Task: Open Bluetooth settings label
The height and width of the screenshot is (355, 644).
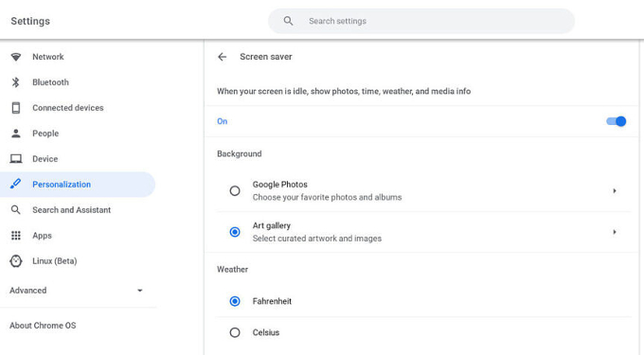Action: pos(50,82)
